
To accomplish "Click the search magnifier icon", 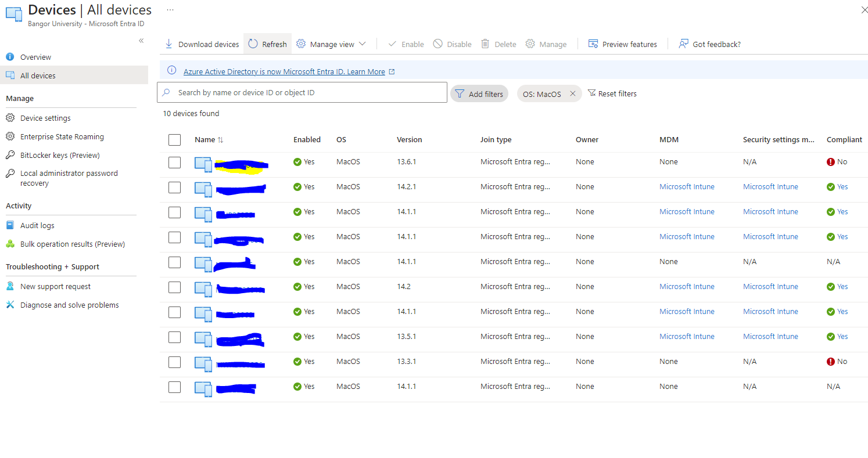I will pos(167,92).
